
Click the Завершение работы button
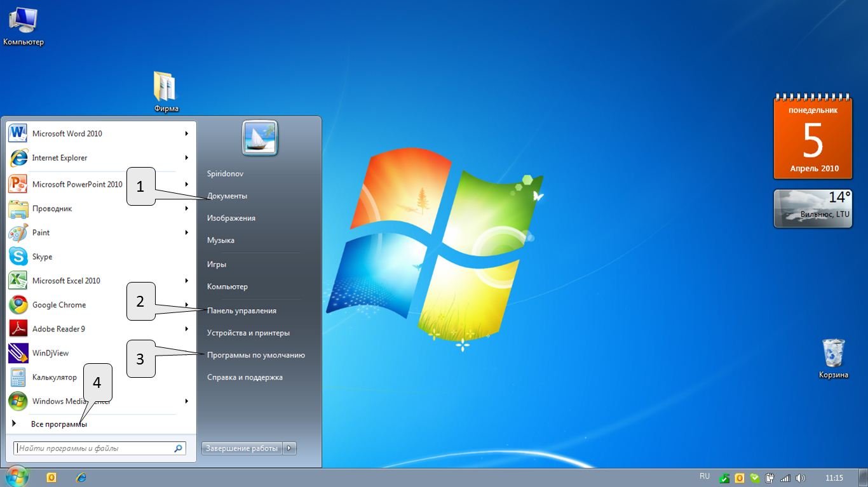coord(241,448)
